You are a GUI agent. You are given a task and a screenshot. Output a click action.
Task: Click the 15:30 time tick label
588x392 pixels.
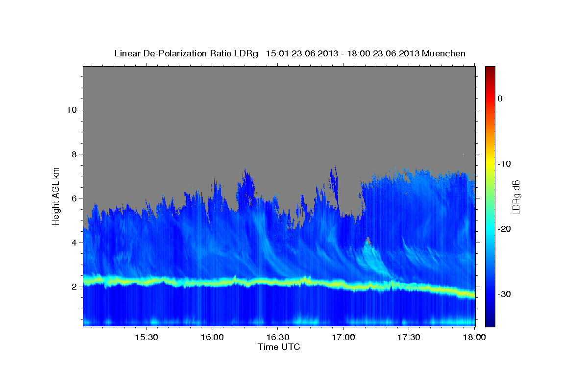[x=147, y=338]
